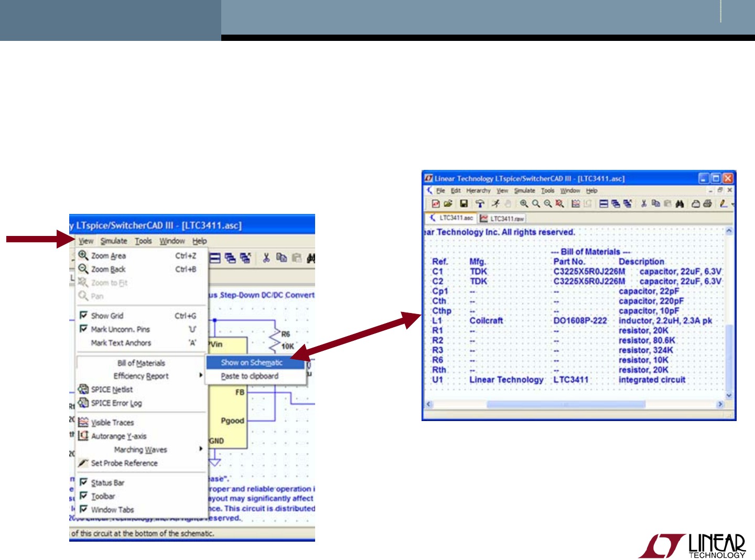Click New Schematic icon in right window toolbar
755x560 pixels.
(435, 203)
